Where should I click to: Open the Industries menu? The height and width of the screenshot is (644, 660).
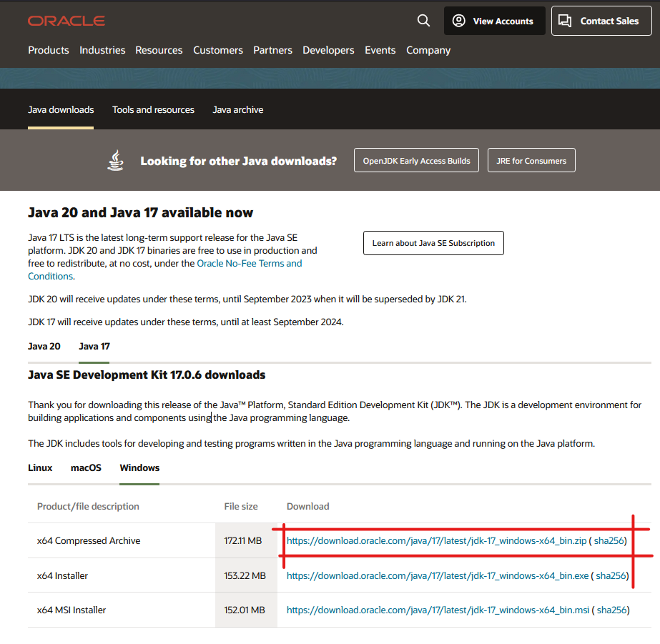102,50
